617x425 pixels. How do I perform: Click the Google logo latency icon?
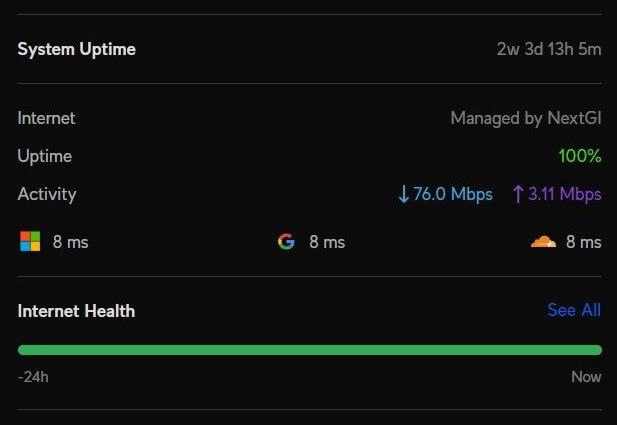pyautogui.click(x=286, y=242)
